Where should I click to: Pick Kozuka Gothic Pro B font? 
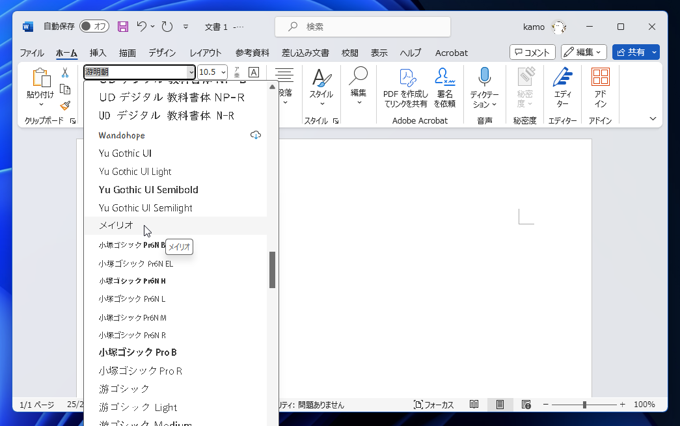pyautogui.click(x=176, y=352)
